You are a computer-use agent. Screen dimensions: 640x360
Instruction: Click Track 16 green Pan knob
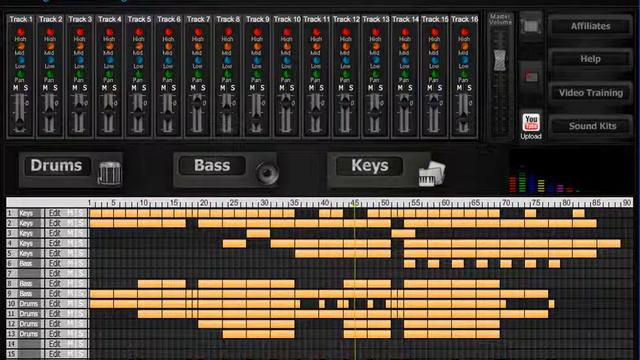[x=464, y=74]
